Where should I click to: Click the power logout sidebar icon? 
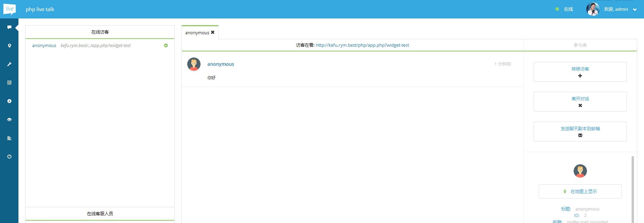pos(9,157)
